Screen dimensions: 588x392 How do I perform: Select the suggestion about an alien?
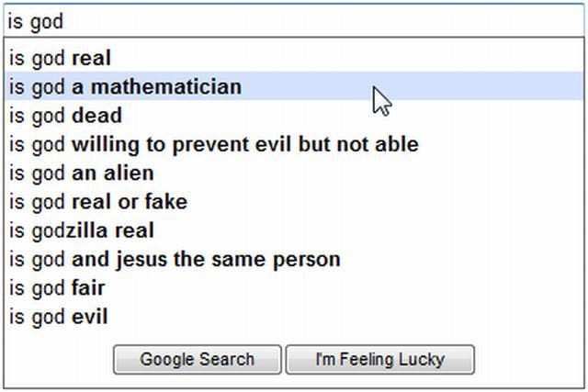coord(82,173)
